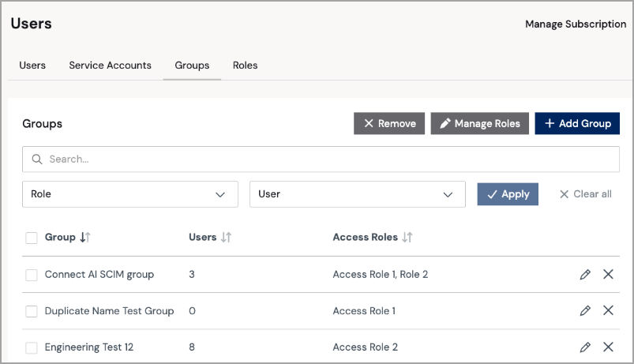Sort by Group column arrows
This screenshot has height=364, width=634.
(x=85, y=237)
